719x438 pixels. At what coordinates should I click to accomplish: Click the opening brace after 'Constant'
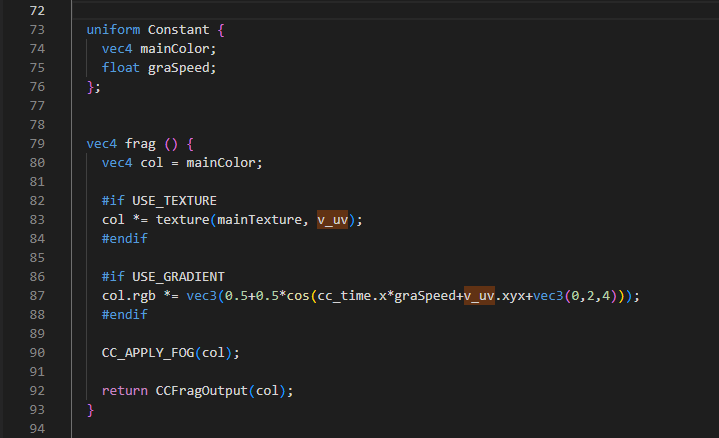point(221,30)
